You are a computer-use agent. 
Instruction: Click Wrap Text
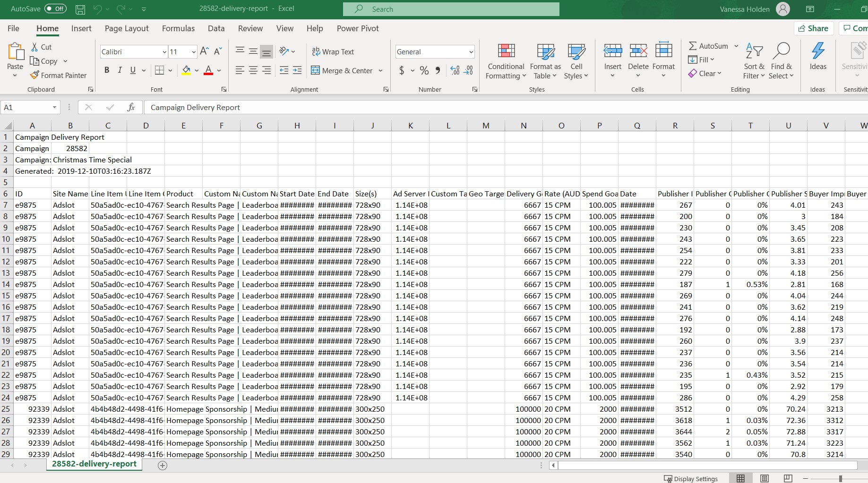point(333,52)
